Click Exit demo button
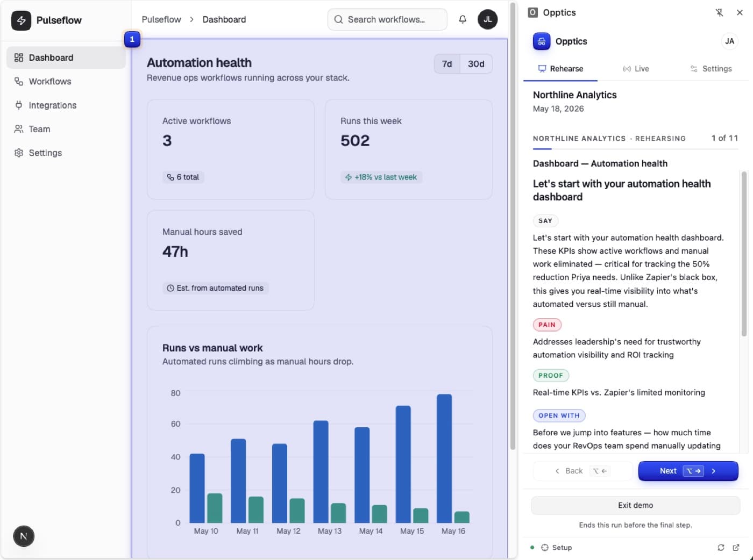The height and width of the screenshot is (560, 753). click(x=635, y=505)
